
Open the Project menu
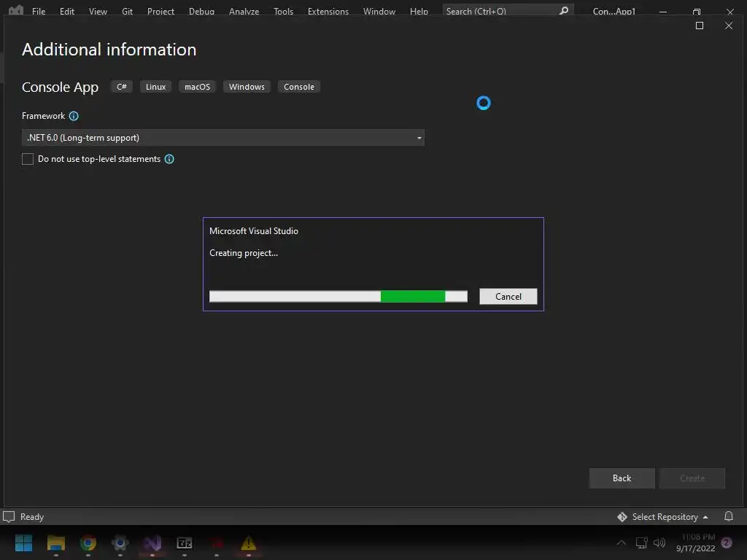[x=160, y=11]
